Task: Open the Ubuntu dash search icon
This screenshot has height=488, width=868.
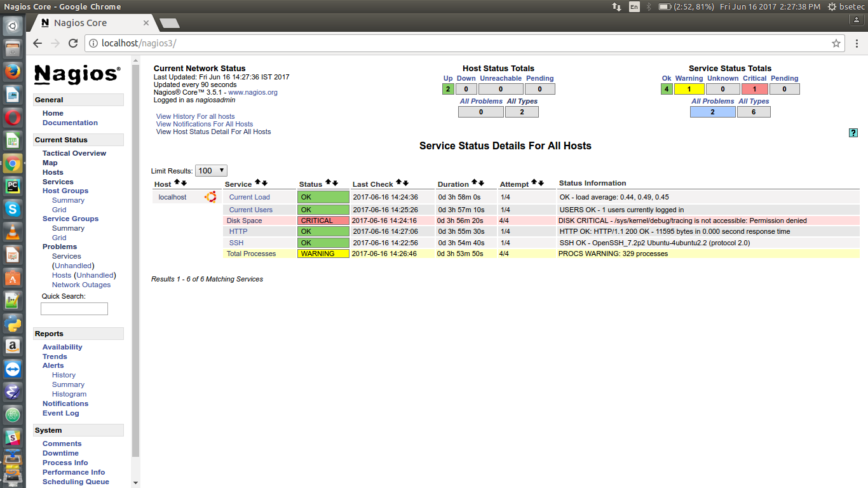Action: [x=13, y=26]
